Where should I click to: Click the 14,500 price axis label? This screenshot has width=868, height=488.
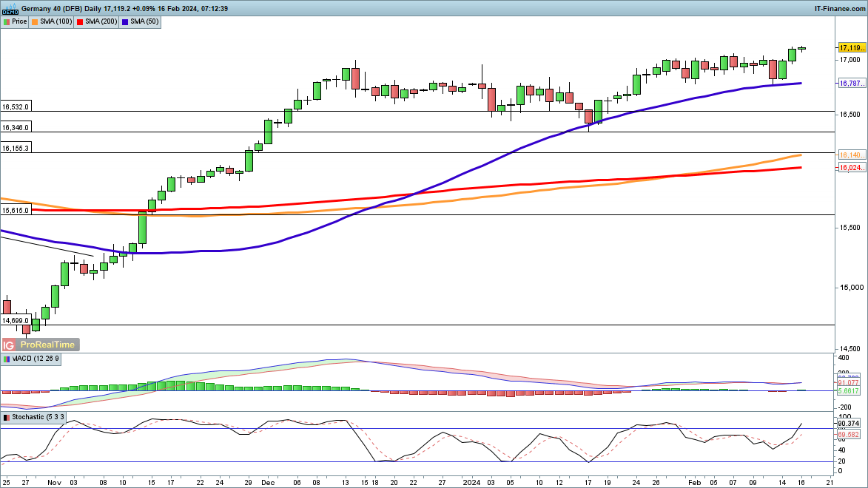click(x=850, y=349)
